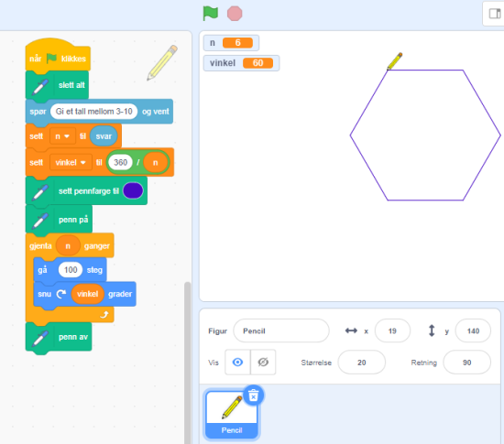Click the pen icon on the 'penn av' block
This screenshot has width=504, height=444.
[39, 338]
